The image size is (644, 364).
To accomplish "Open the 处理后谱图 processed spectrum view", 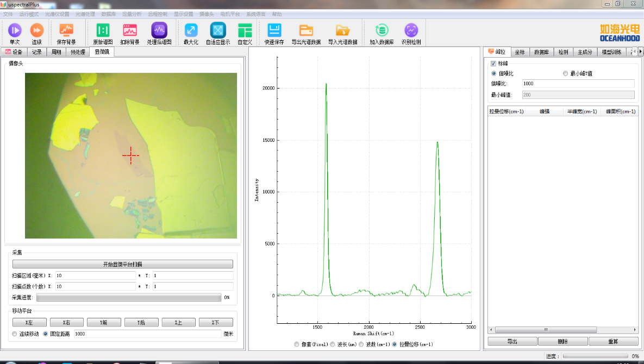I will pos(159,30).
